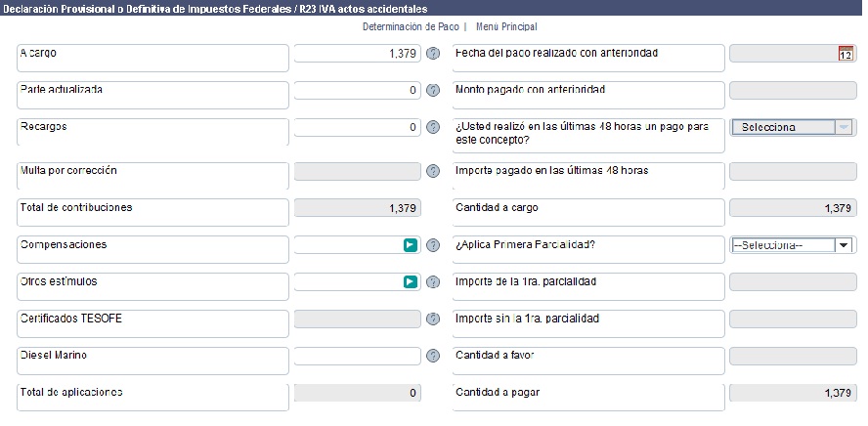Show help for Multa por corrección
The width and height of the screenshot is (868, 426).
(433, 172)
